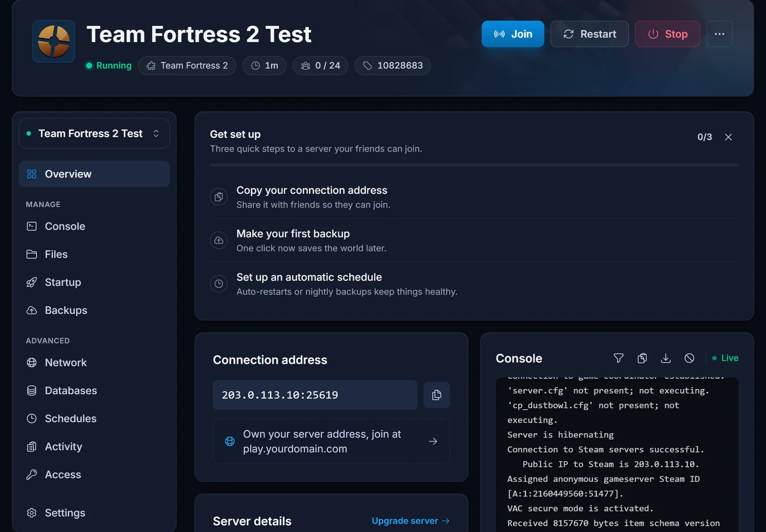Click console line 'Public IP to Steam is 203.0.113.10.'
This screenshot has height=532, width=766.
tap(611, 464)
